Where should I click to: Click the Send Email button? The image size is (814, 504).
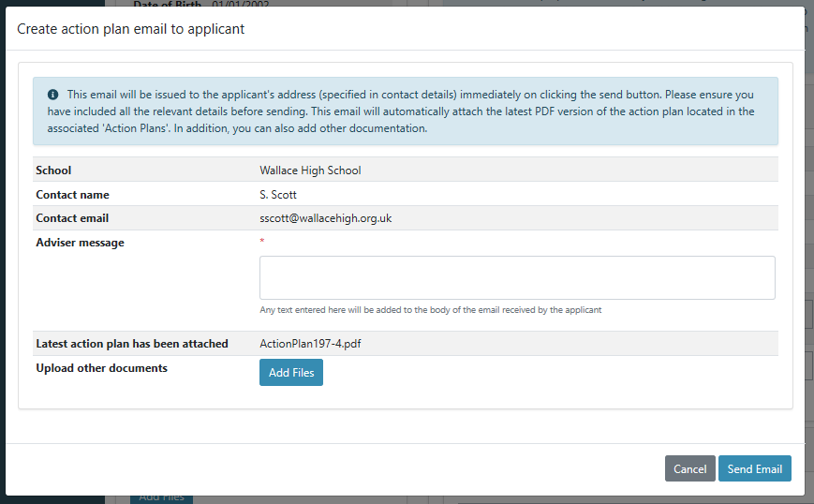pos(754,468)
